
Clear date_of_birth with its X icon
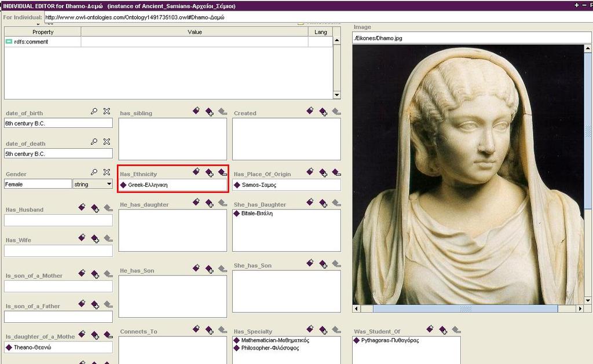click(107, 111)
